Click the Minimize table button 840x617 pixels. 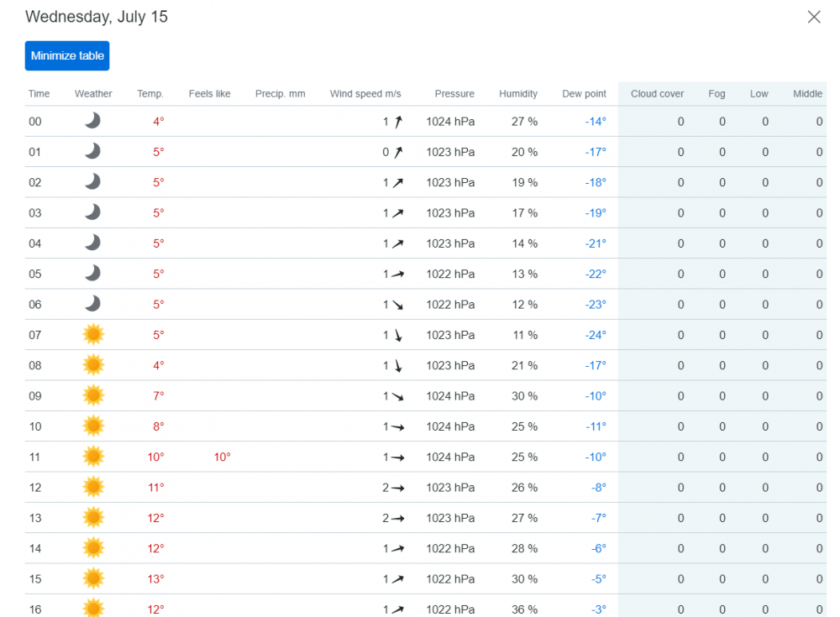(67, 56)
